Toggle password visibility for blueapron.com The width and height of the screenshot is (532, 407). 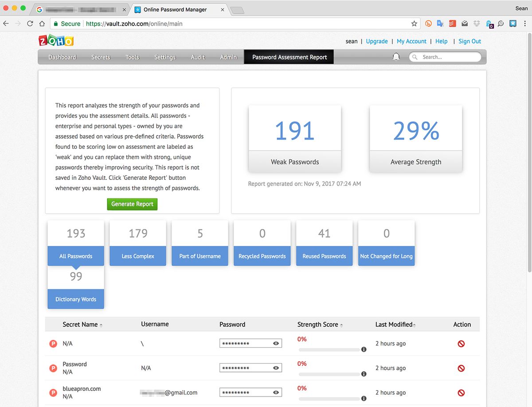pyautogui.click(x=276, y=392)
